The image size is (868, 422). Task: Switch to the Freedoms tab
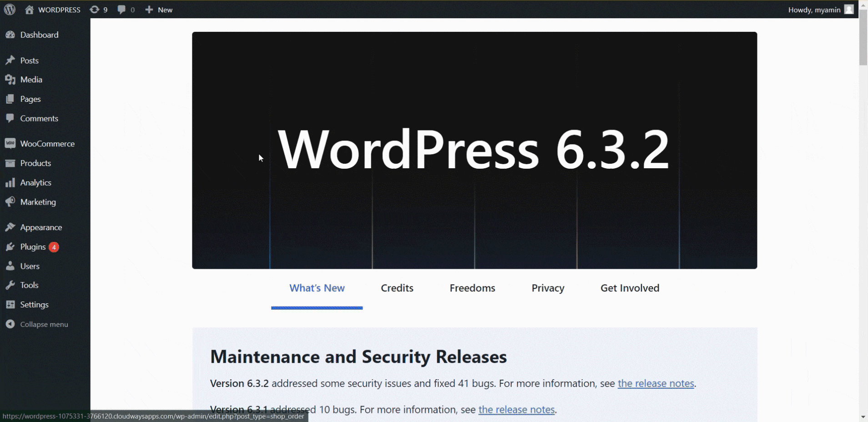click(472, 288)
